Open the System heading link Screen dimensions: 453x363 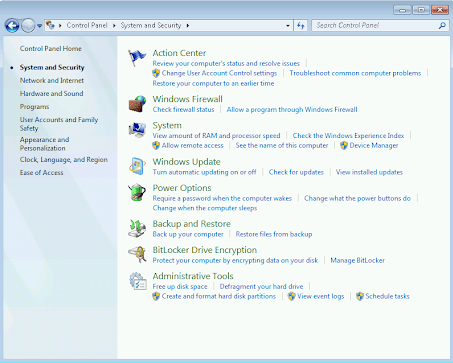click(x=167, y=125)
